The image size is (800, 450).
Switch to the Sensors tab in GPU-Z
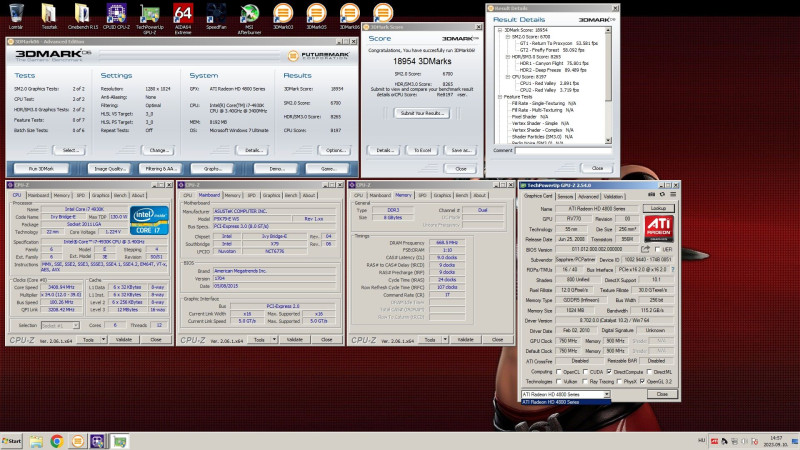[x=565, y=196]
